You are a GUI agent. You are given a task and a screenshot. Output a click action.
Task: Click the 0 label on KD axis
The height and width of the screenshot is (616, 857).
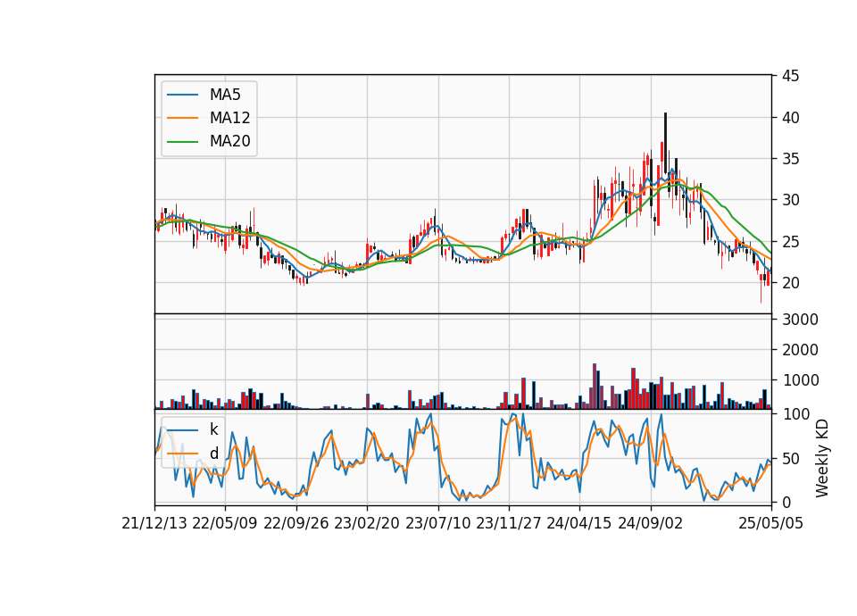[786, 503]
